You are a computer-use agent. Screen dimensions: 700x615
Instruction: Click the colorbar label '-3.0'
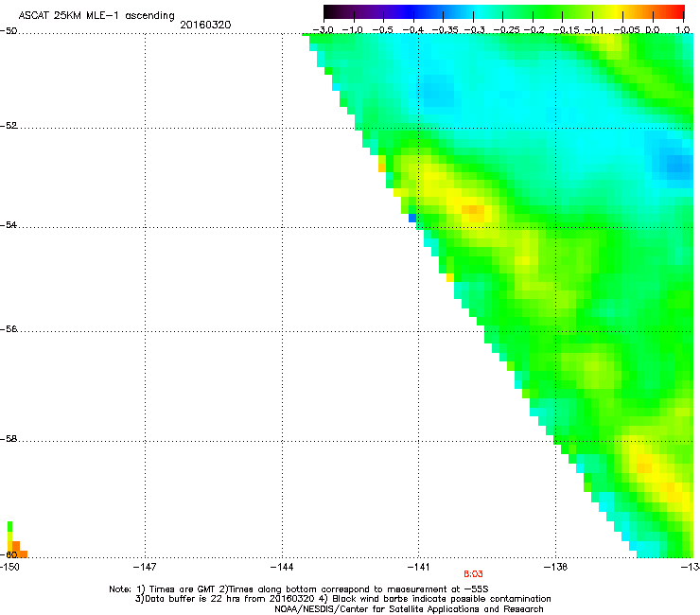coord(323,30)
